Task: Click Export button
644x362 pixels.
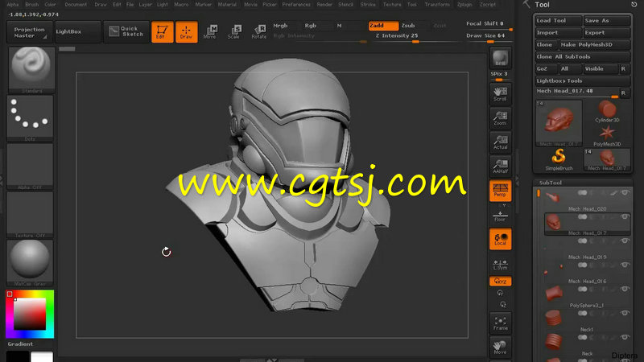Action: [x=607, y=32]
